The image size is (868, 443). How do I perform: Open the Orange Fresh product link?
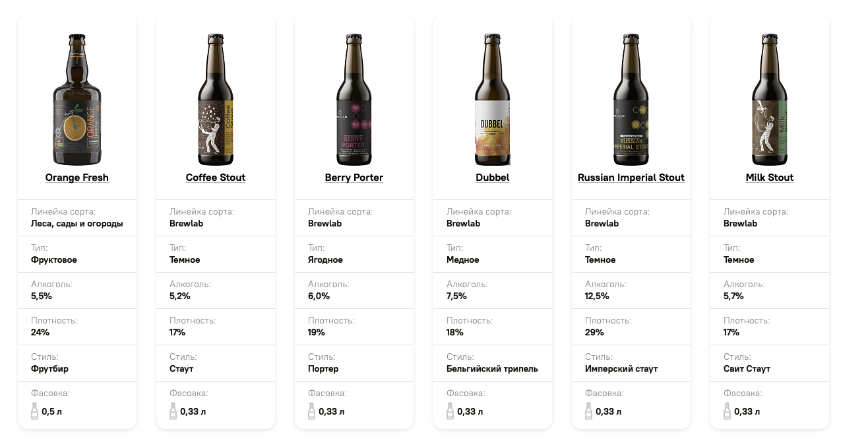[77, 178]
